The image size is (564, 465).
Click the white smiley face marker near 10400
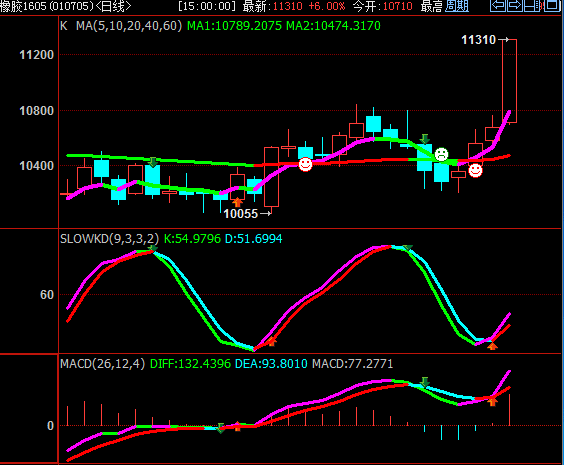(x=305, y=164)
